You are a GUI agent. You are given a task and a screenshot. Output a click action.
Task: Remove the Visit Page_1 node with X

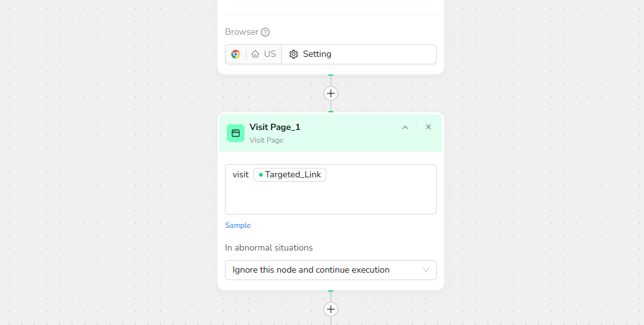(x=428, y=127)
